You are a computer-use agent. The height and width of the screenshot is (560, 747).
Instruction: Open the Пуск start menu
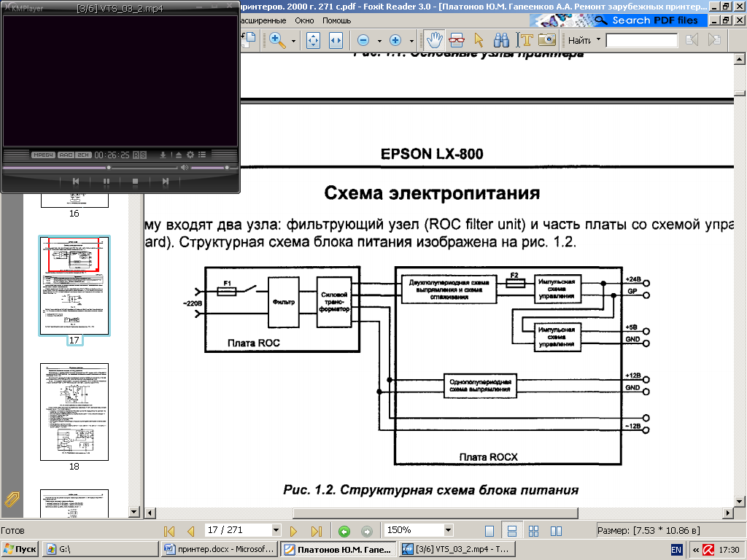(x=20, y=550)
